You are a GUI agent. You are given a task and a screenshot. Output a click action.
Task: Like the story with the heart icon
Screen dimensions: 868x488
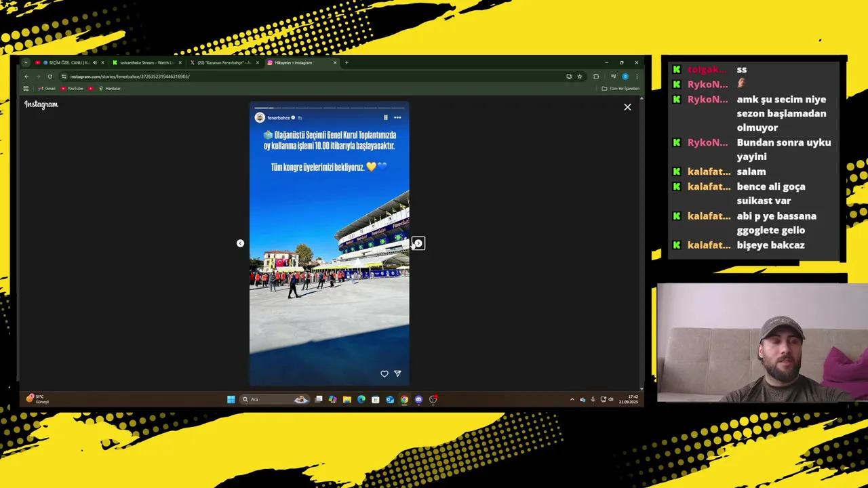pos(384,373)
